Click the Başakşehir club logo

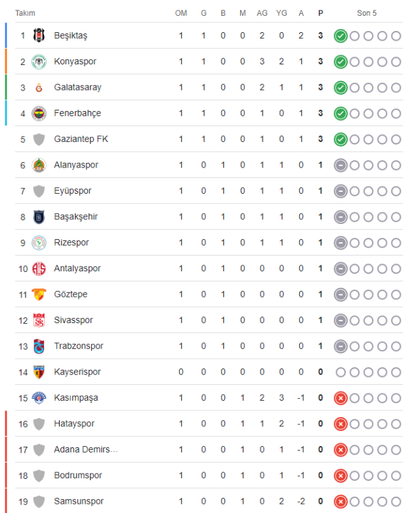[x=39, y=217]
